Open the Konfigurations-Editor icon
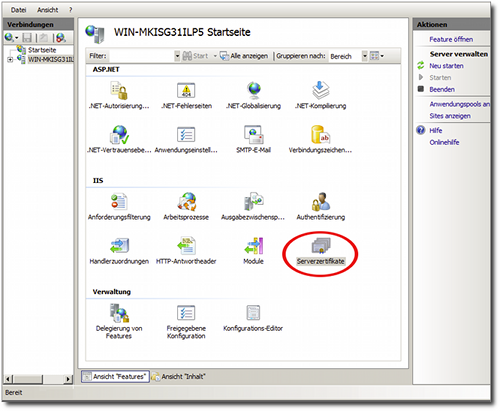 [x=253, y=313]
